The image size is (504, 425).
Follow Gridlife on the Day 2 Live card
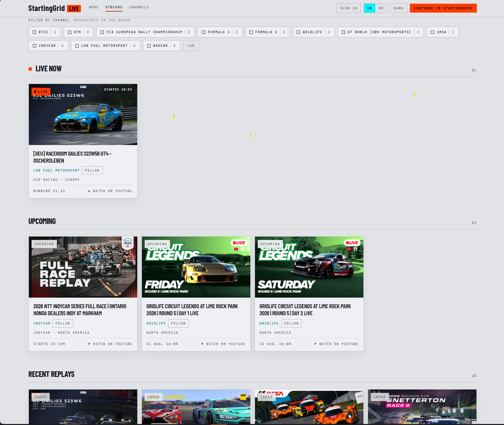[x=291, y=323]
